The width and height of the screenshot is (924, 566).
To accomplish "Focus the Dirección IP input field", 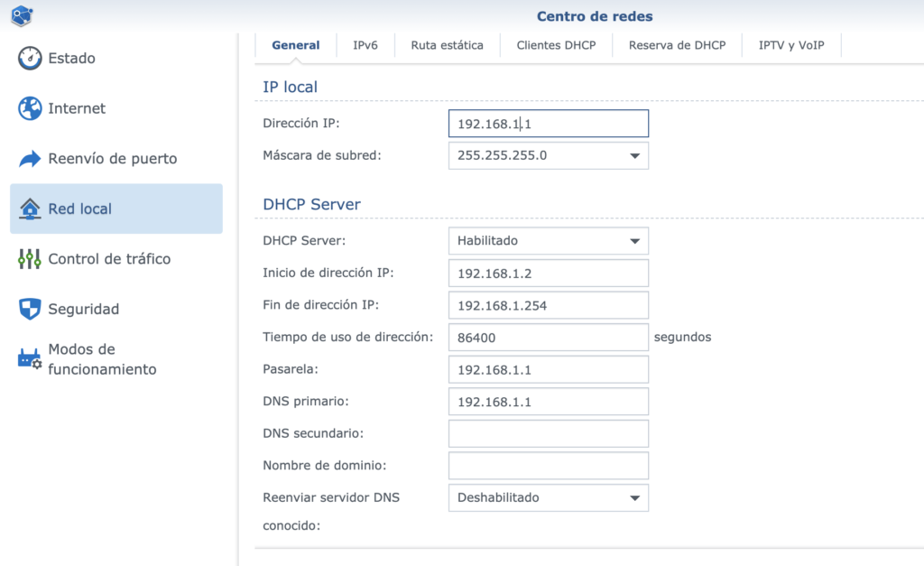I will 548,123.
